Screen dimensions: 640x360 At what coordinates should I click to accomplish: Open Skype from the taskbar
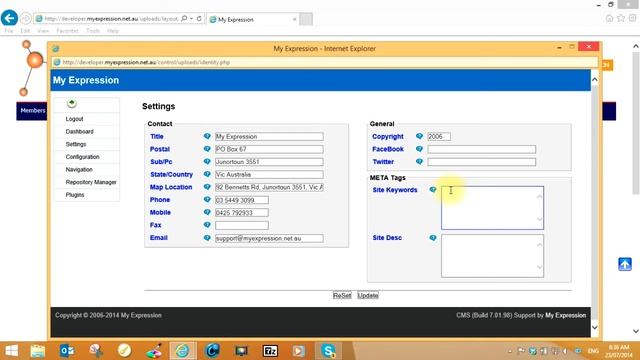pos(328,351)
